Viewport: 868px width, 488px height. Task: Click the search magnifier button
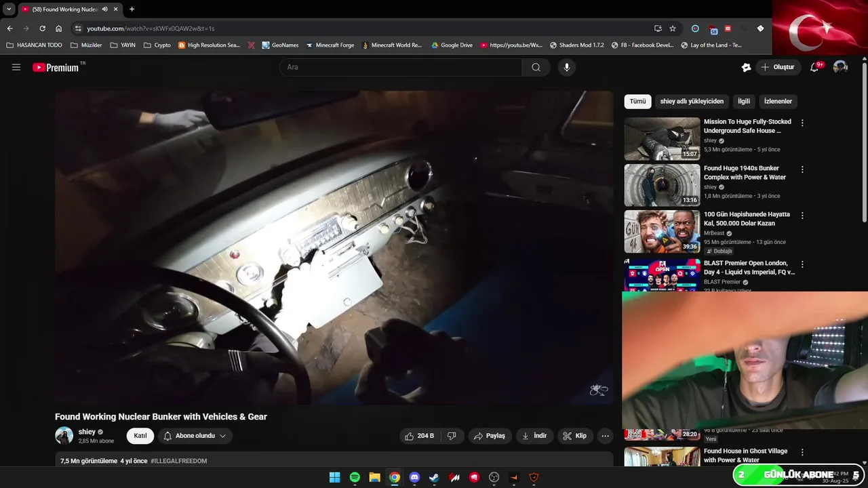point(536,67)
